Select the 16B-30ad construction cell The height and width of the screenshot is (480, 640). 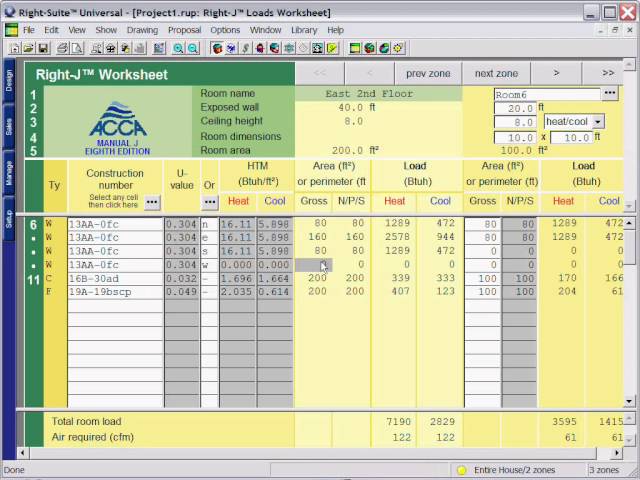tap(116, 279)
